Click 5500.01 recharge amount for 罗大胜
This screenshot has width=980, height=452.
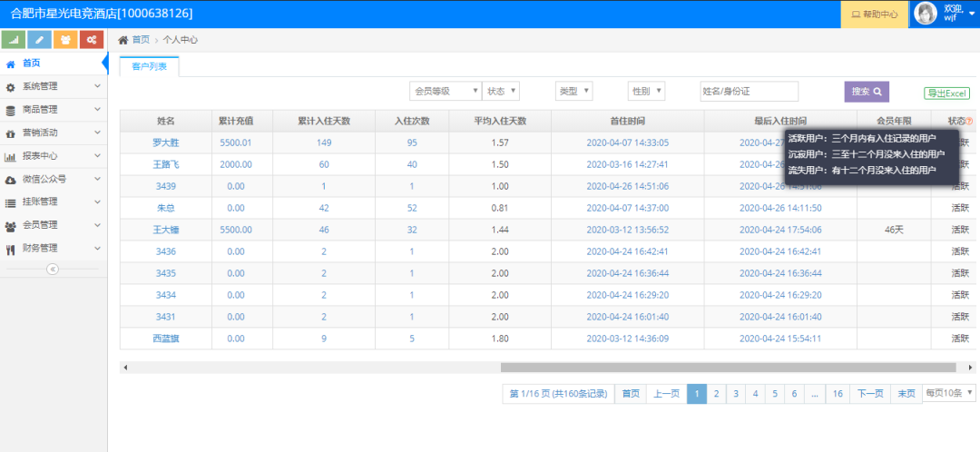coord(236,143)
